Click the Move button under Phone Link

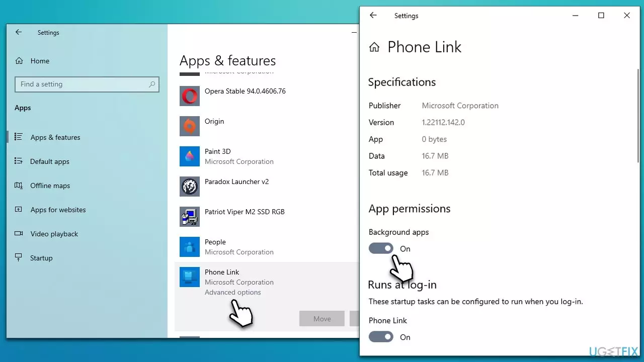[x=322, y=319]
